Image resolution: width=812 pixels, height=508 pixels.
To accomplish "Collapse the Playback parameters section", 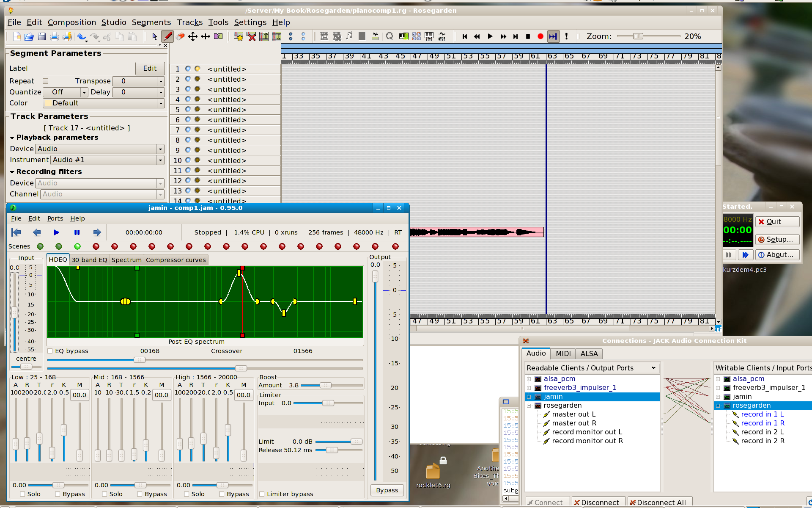I will [12, 138].
